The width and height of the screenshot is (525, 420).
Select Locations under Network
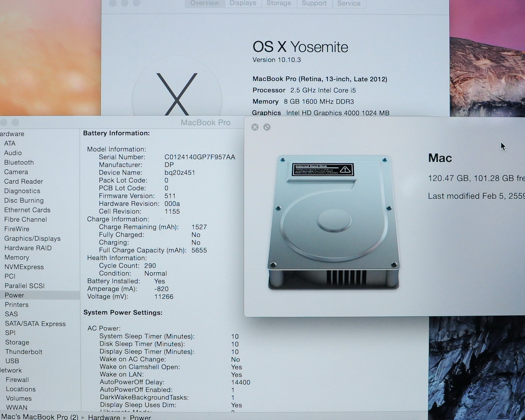click(20, 389)
